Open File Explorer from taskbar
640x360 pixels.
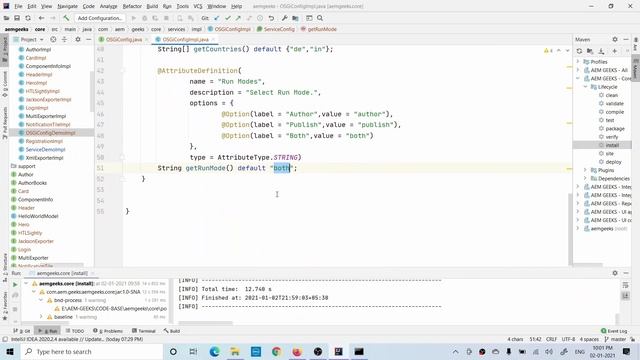point(235,351)
